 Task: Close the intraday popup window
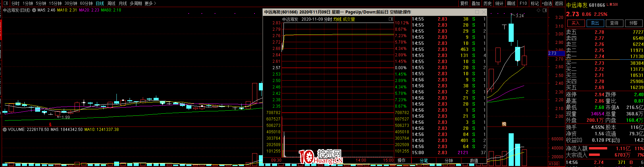point(484,12)
